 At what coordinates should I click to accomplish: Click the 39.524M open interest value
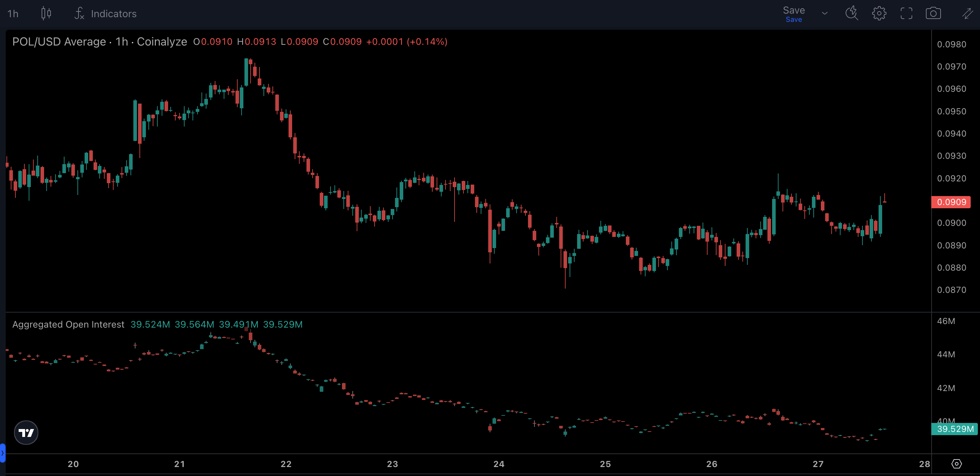tap(150, 324)
